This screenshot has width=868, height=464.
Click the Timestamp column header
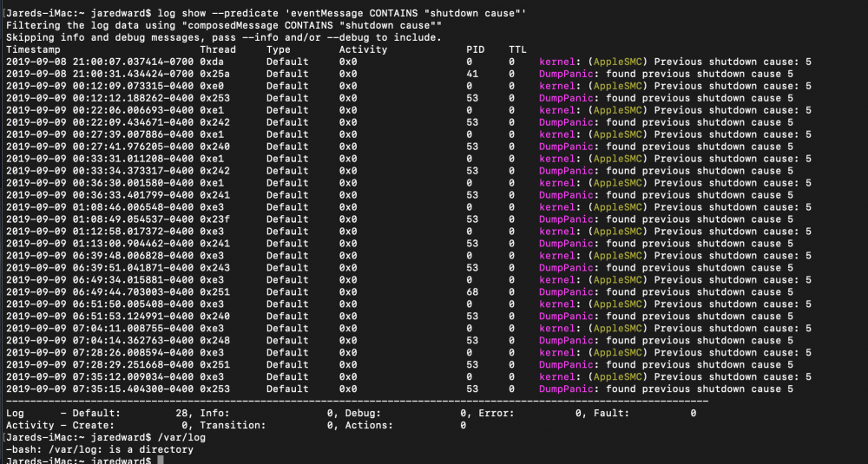click(33, 49)
